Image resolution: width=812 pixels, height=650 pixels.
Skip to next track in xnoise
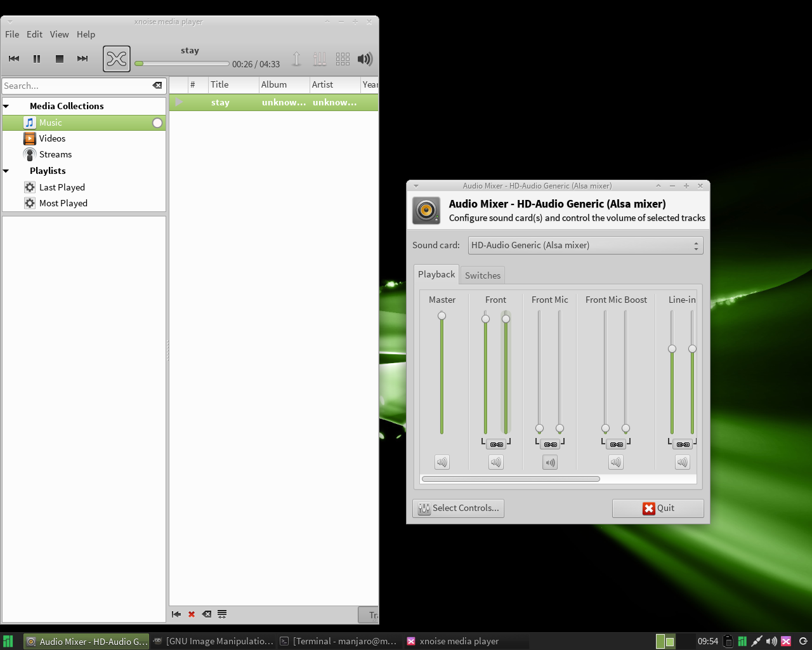(82, 58)
